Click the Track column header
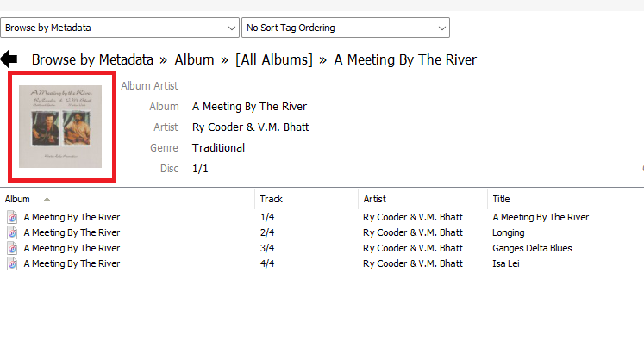Viewport: 644px width, 347px height. [272, 199]
